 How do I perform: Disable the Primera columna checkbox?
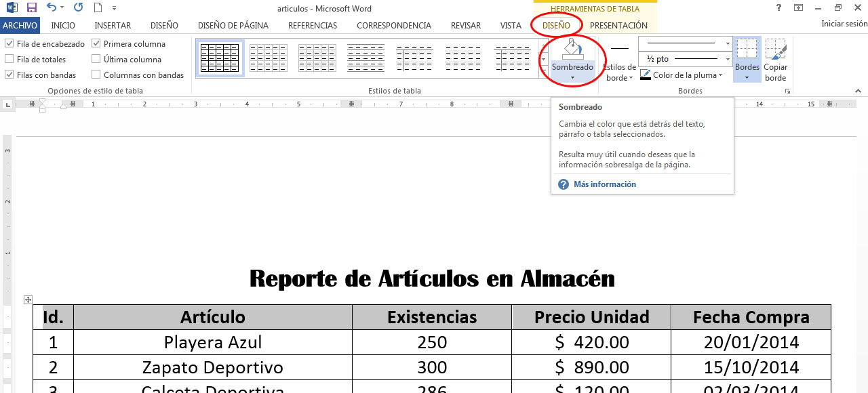(95, 43)
